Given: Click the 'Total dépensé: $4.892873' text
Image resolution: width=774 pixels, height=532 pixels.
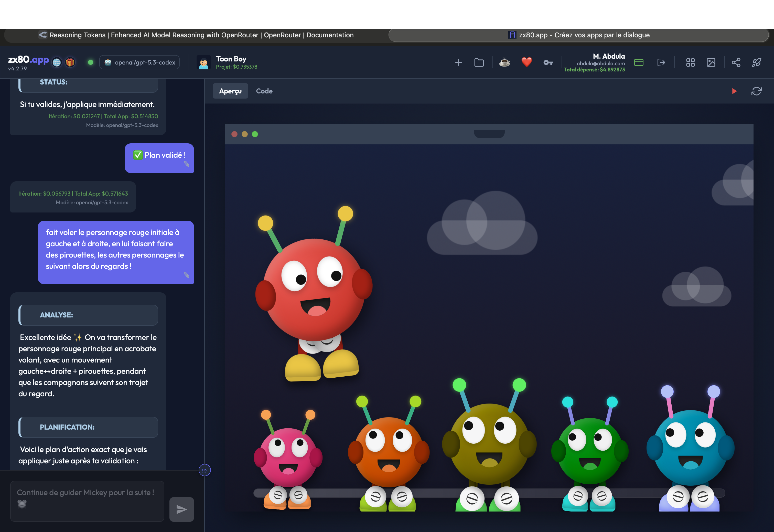Looking at the screenshot, I should pyautogui.click(x=594, y=69).
